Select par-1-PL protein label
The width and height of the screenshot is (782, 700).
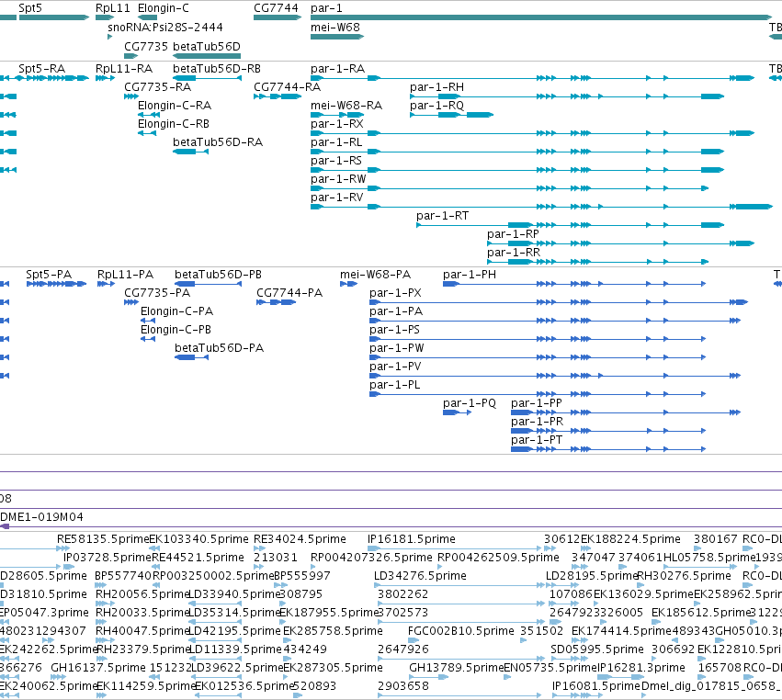(394, 386)
